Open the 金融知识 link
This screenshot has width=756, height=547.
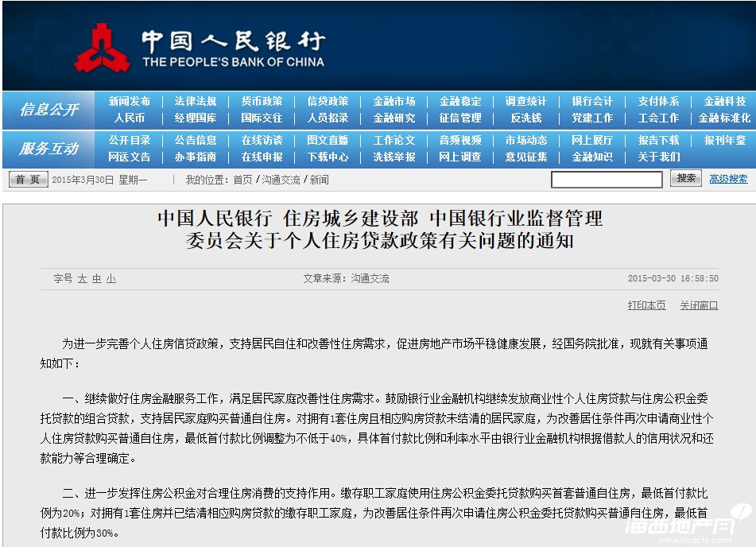(592, 157)
